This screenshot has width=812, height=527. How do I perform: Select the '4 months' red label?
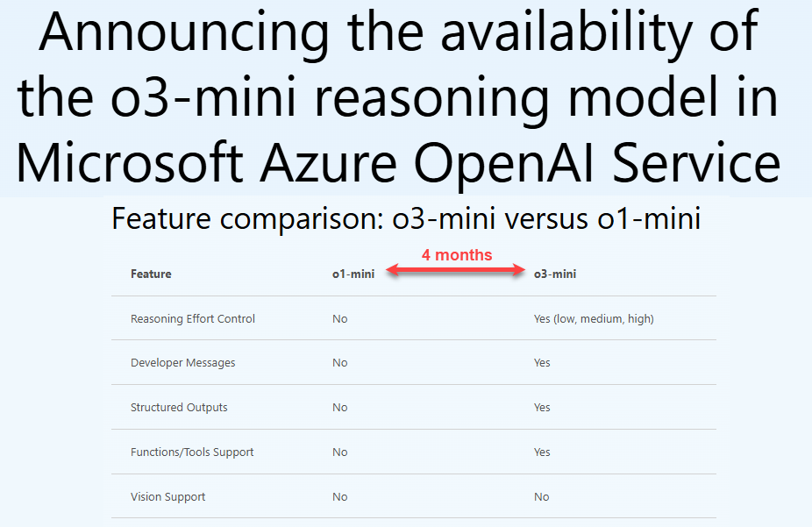[457, 254]
